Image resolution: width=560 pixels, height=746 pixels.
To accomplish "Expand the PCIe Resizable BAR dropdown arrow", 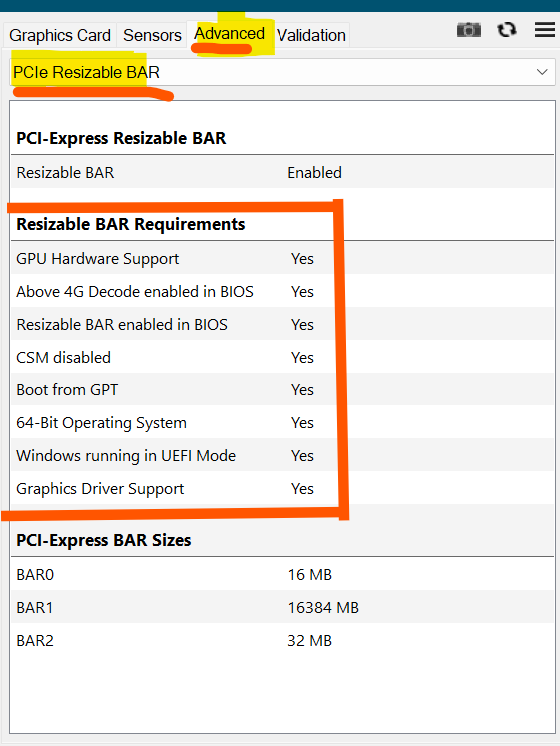I will click(542, 72).
